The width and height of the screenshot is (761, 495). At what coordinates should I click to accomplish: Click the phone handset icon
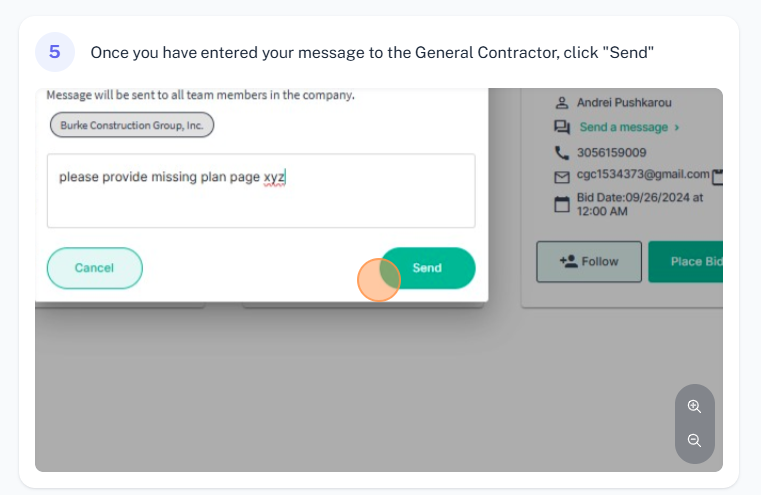pos(562,153)
